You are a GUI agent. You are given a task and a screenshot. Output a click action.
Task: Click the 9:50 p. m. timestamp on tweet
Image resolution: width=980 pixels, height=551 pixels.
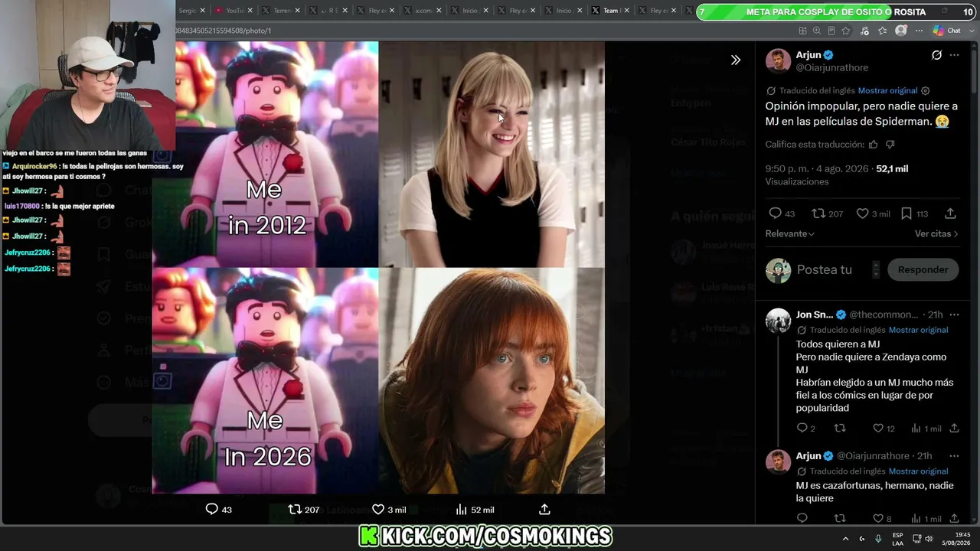817,168
